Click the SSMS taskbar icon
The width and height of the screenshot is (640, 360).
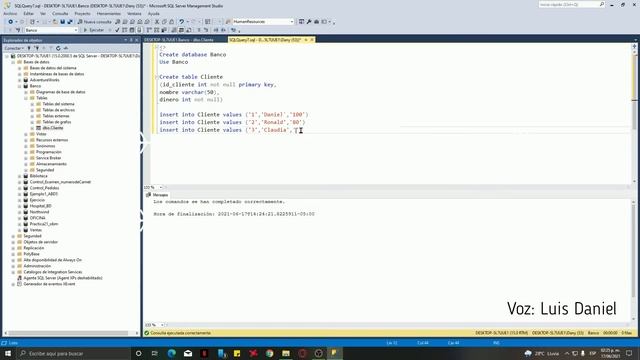coord(334,353)
